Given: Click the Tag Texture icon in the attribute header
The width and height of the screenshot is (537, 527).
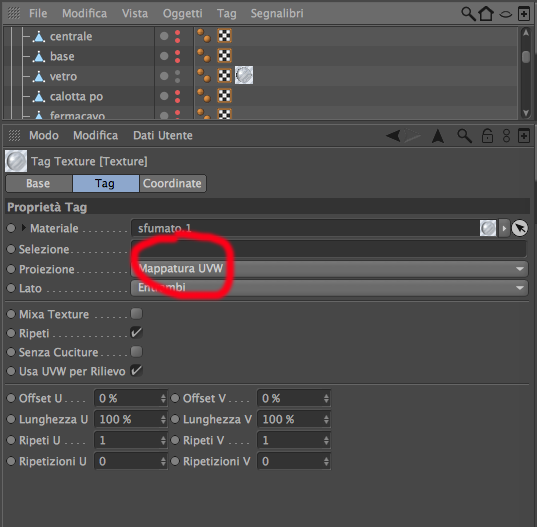Looking at the screenshot, I should (x=16, y=161).
